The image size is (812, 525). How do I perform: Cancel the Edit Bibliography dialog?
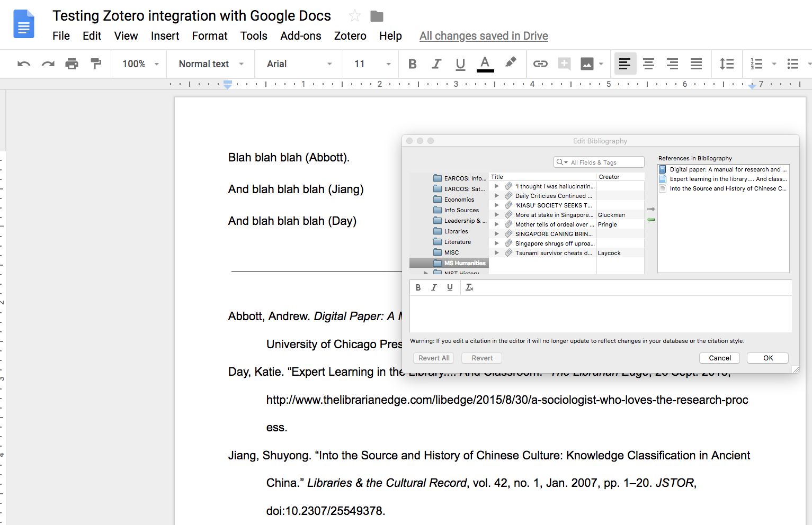tap(720, 358)
